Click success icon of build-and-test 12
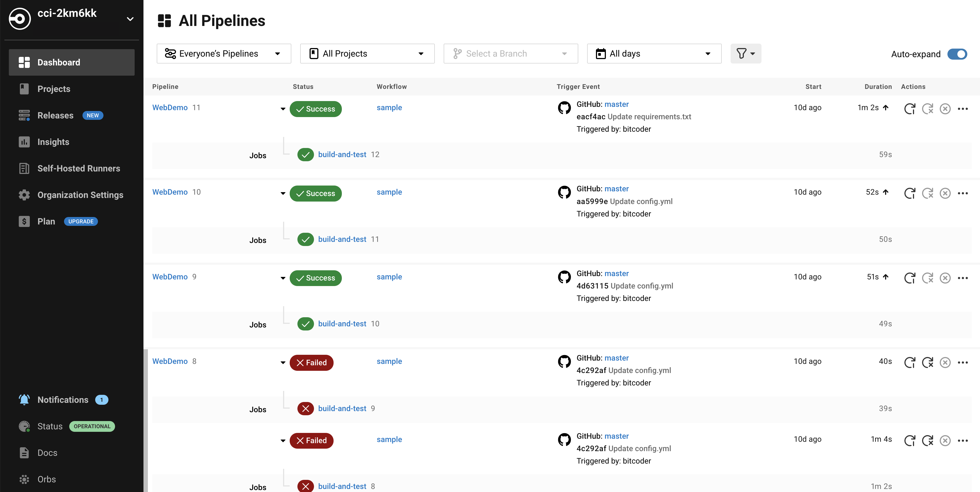The height and width of the screenshot is (492, 980). [305, 155]
